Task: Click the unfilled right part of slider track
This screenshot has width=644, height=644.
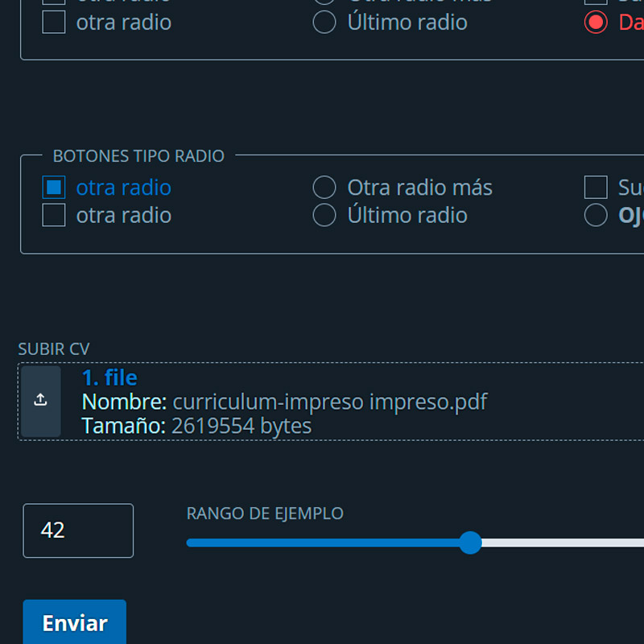Action: [563, 543]
